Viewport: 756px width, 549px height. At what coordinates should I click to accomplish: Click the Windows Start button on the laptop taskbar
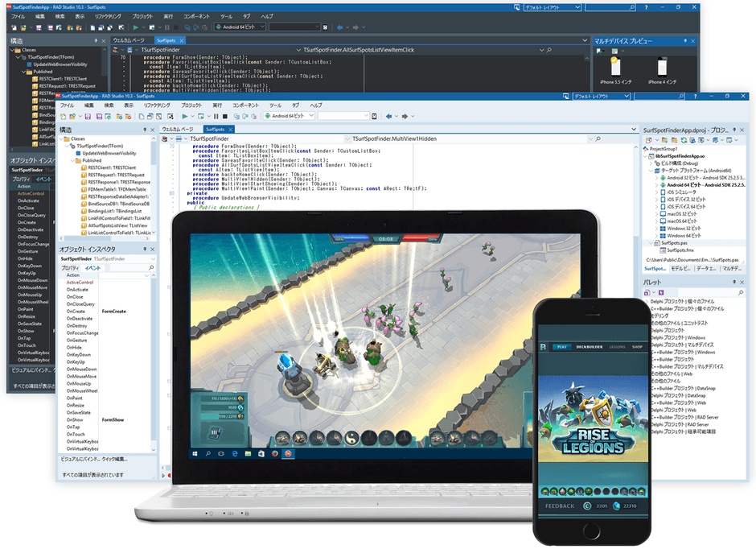click(x=193, y=453)
